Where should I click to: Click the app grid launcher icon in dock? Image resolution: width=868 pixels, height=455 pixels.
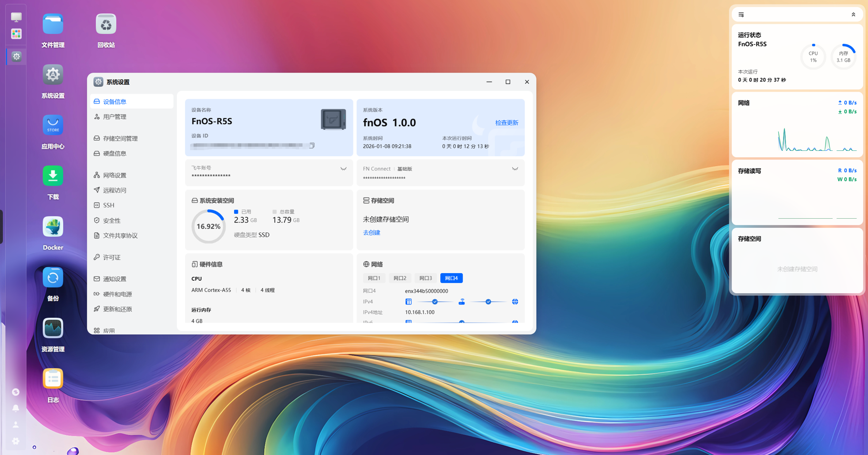16,34
